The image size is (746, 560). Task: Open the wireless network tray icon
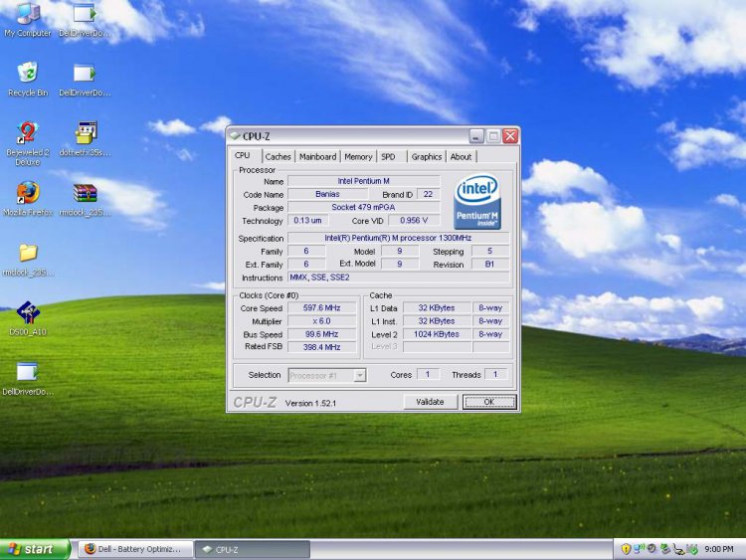point(639,549)
